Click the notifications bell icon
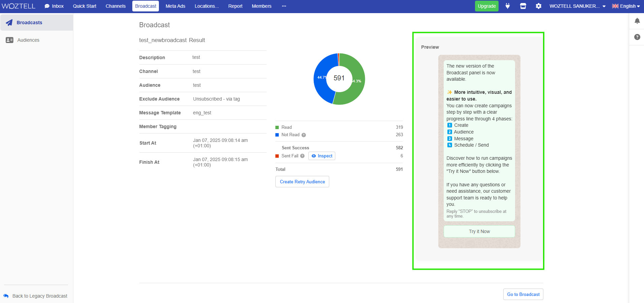Viewport: 644px width, 303px height. [x=637, y=21]
